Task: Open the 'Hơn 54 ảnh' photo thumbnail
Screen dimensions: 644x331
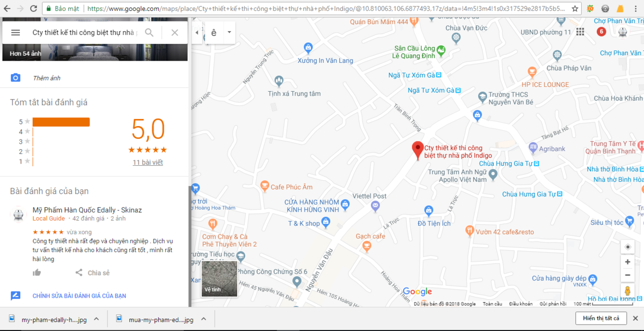Action: click(x=95, y=52)
